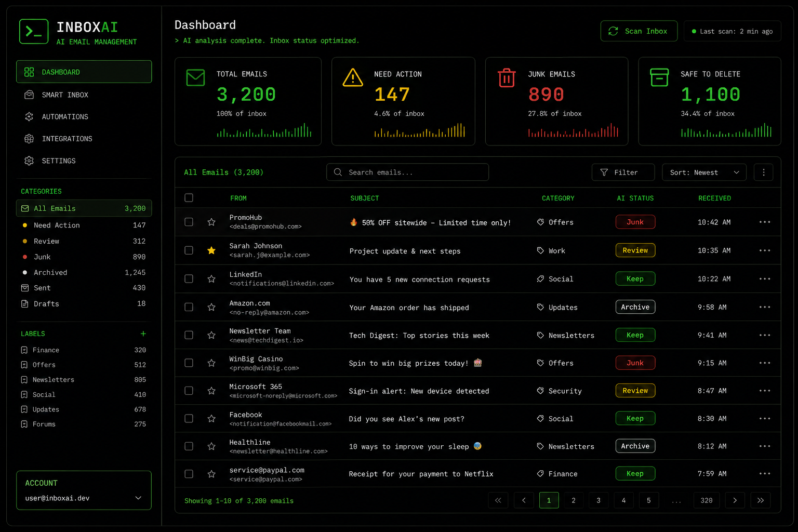Check the PromoHub email checkbox
This screenshot has width=798, height=532.
point(189,222)
